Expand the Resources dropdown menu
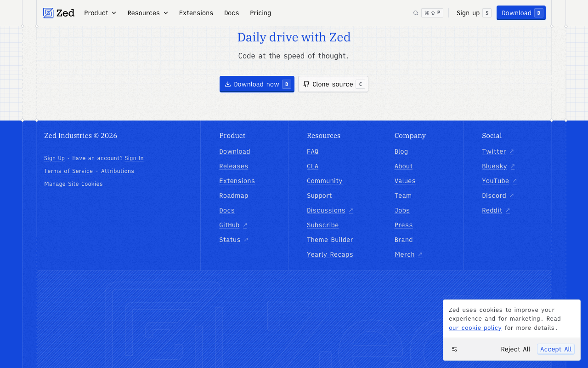 [x=147, y=13]
